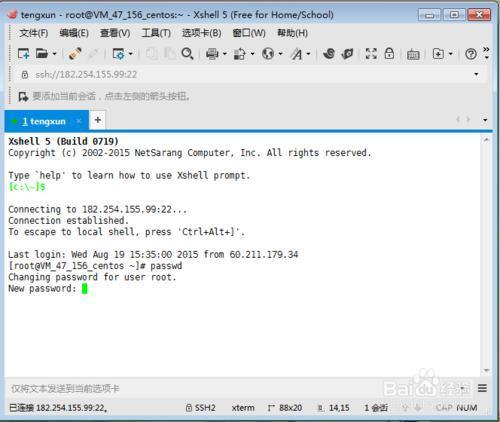Click the compose bar menu icon at bottom right
This screenshot has height=422, width=500.
coord(482,388)
